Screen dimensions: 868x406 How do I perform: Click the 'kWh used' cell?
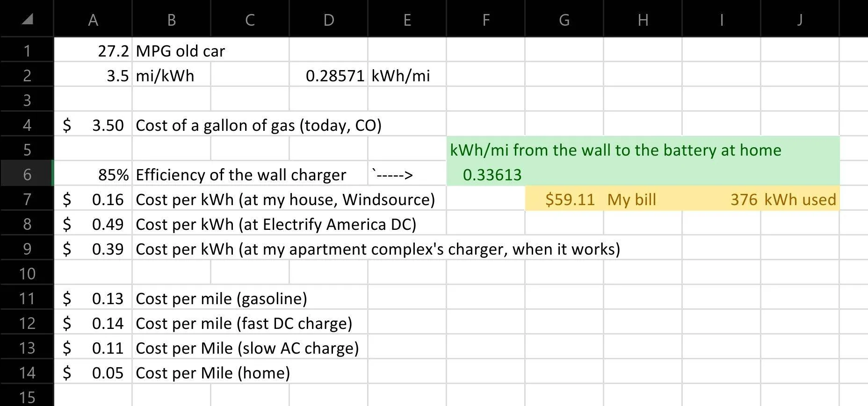tap(800, 199)
